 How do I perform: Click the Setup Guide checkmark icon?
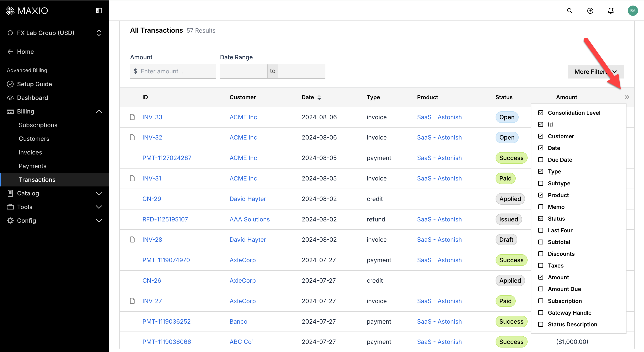pos(10,84)
